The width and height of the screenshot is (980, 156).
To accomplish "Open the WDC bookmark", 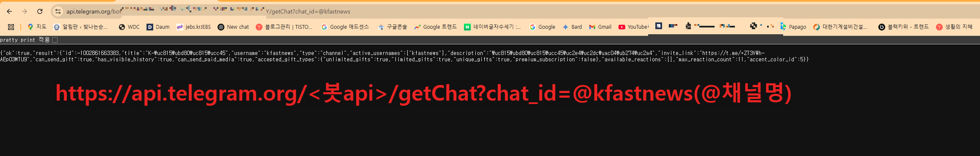I will point(129,27).
